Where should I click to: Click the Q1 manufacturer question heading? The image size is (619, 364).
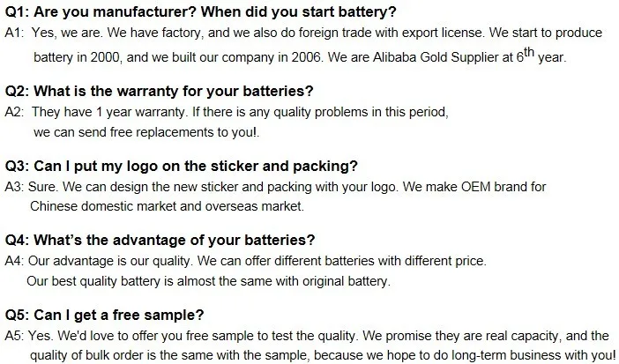[x=200, y=13]
